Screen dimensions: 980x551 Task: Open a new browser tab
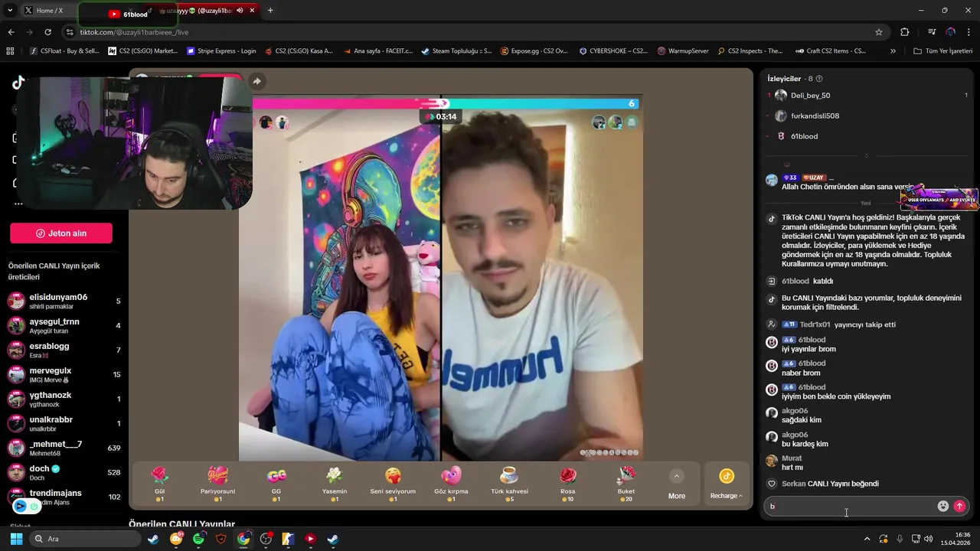(270, 11)
